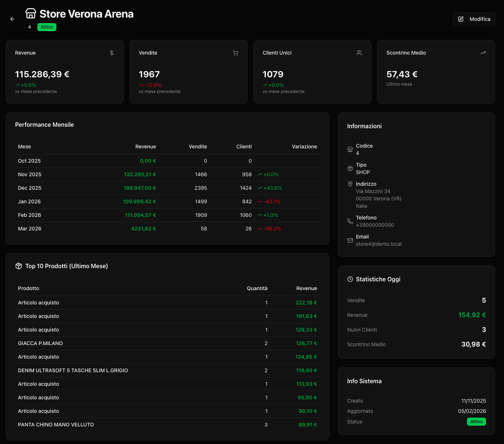Click the users icon in Clienti Unici card
The image size is (504, 444).
coord(359,53)
